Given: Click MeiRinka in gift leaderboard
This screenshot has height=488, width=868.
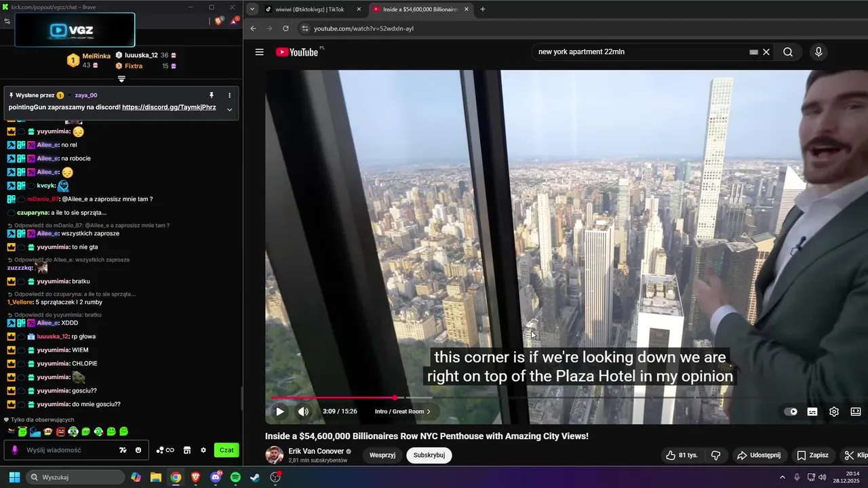Looking at the screenshot, I should pyautogui.click(x=96, y=56).
